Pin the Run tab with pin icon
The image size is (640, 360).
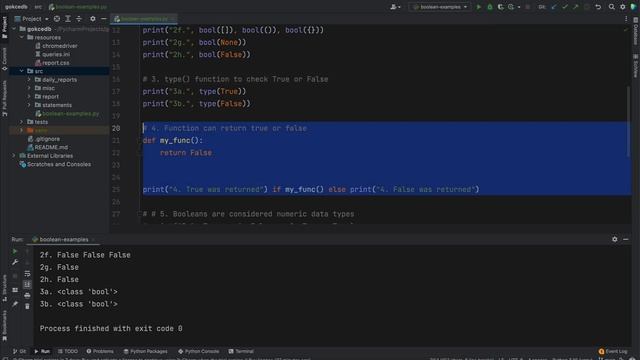click(x=15, y=304)
